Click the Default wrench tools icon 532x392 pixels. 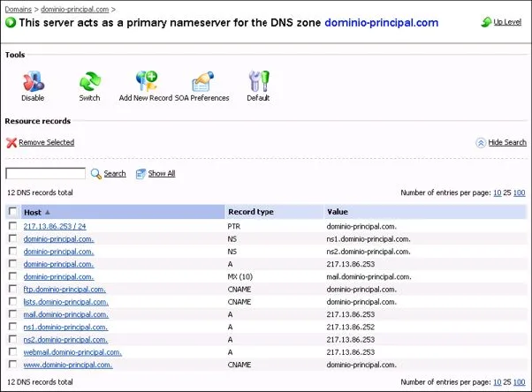click(x=259, y=81)
